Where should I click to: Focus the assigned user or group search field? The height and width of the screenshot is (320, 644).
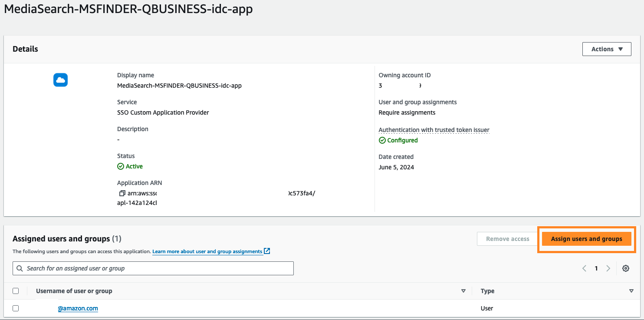[x=153, y=268]
